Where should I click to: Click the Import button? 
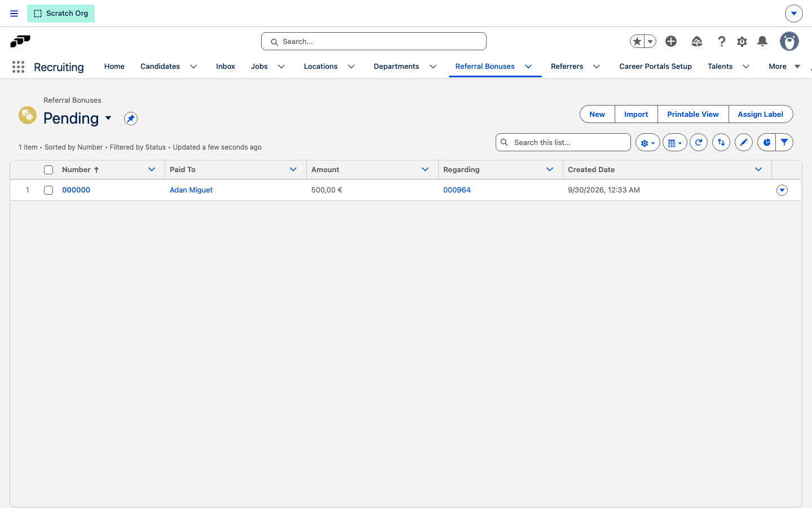tap(636, 114)
